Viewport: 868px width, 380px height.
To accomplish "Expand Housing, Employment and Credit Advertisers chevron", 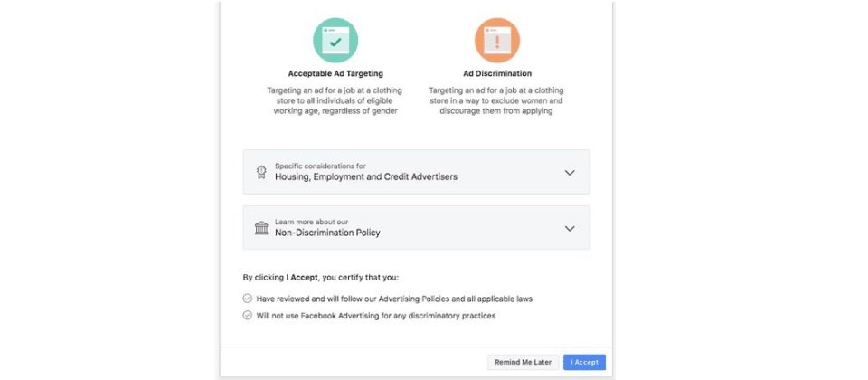I will (x=570, y=172).
